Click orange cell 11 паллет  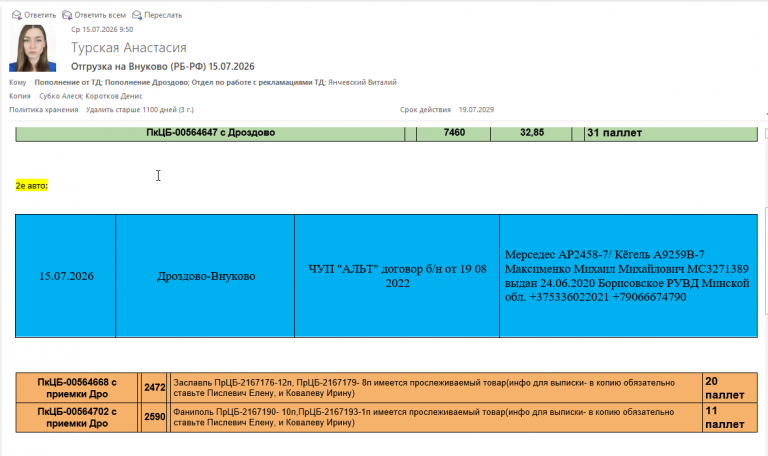click(x=730, y=417)
